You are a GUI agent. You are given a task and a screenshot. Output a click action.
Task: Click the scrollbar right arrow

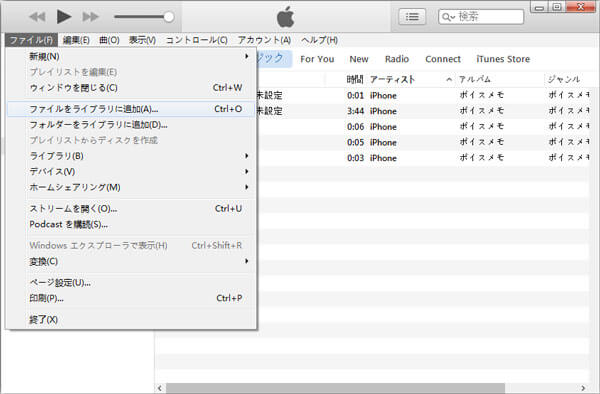coord(583,388)
